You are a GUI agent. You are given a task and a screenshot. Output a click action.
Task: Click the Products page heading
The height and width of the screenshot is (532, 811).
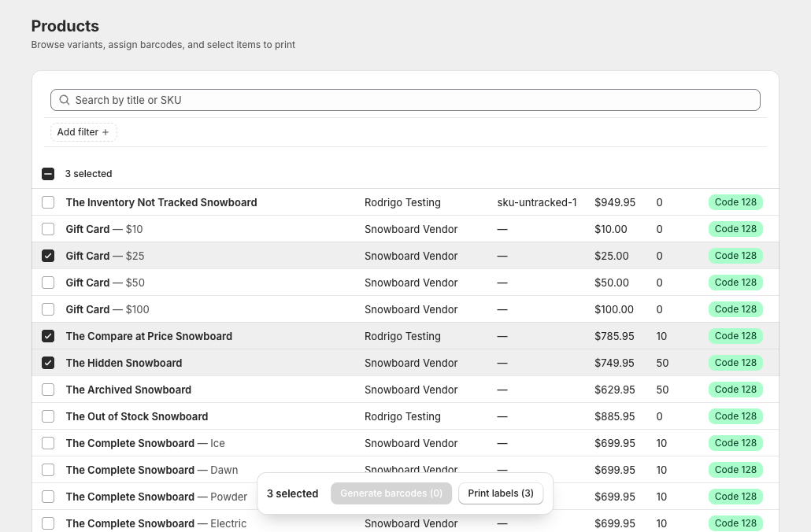tap(65, 26)
